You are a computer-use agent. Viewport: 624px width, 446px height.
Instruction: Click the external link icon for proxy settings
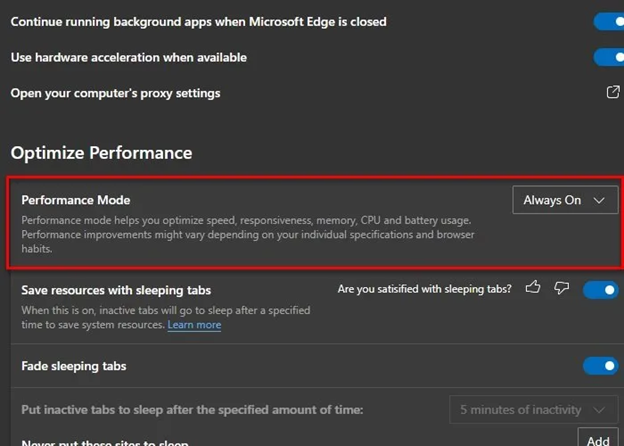[613, 93]
